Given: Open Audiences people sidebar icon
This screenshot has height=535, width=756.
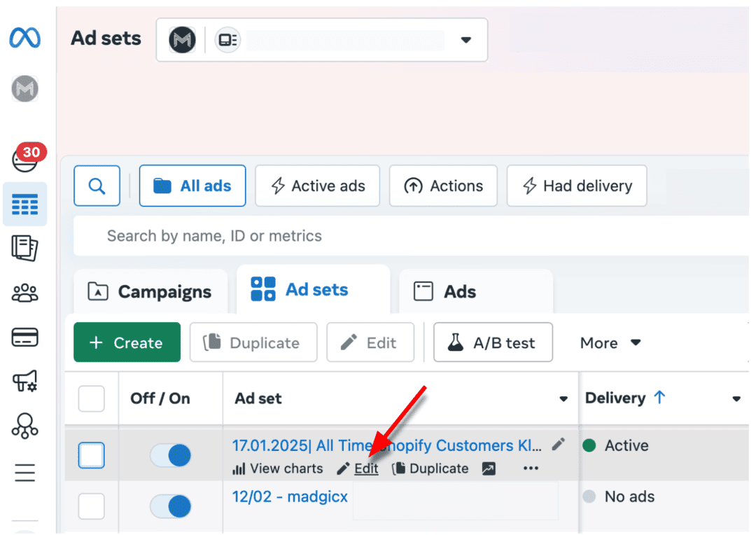Looking at the screenshot, I should click(24, 293).
